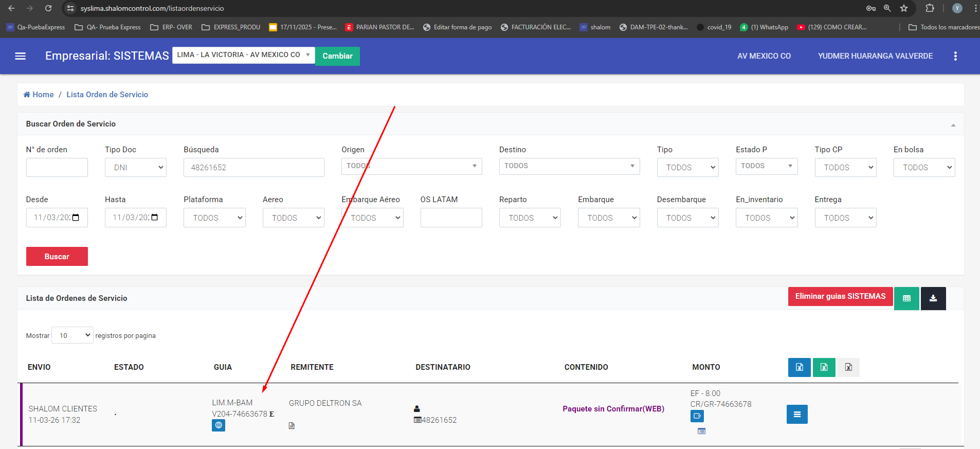Viewport: 980px width, 449px height.
Task: Click the red Buscar button
Action: (x=57, y=257)
